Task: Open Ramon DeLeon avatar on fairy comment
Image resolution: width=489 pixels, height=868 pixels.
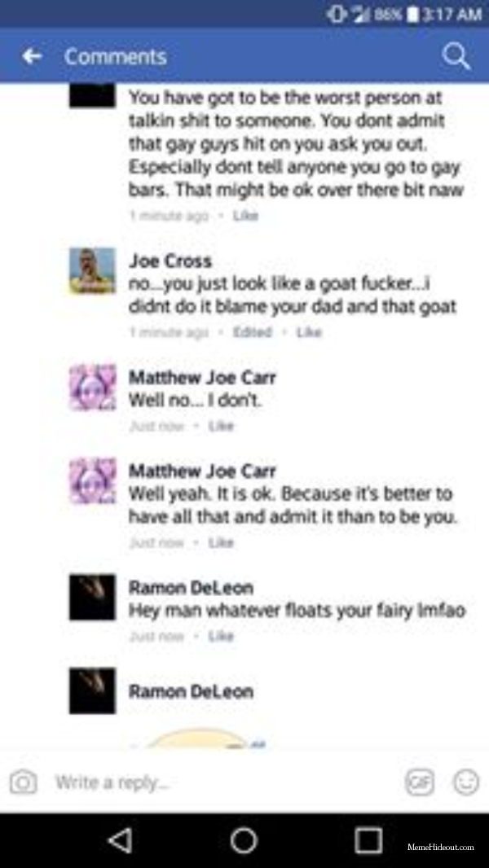Action: point(92,598)
